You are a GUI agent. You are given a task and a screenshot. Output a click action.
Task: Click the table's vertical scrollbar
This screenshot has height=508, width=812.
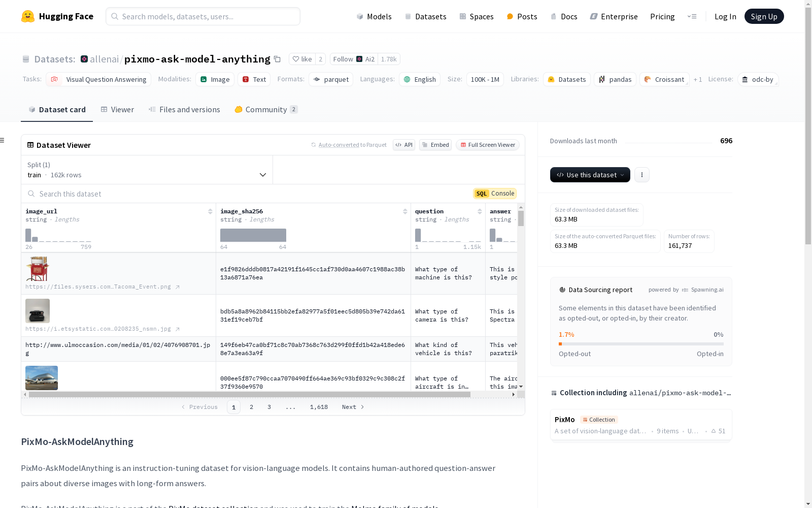coord(521,219)
